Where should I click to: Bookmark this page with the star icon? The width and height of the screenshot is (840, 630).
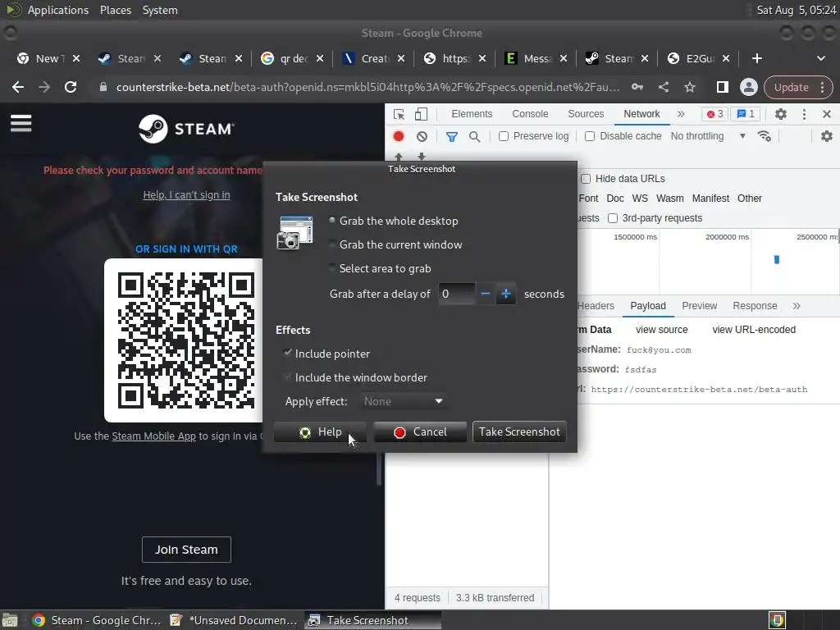(689, 87)
